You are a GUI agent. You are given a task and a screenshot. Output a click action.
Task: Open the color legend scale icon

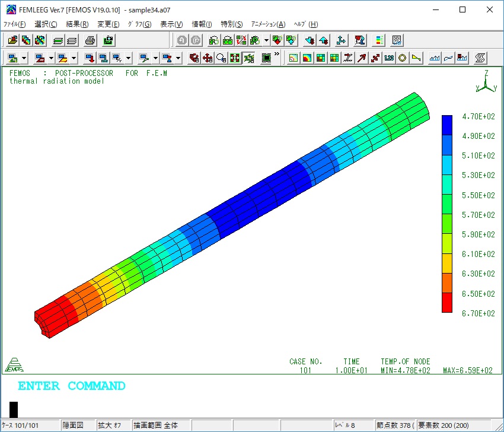click(x=379, y=40)
